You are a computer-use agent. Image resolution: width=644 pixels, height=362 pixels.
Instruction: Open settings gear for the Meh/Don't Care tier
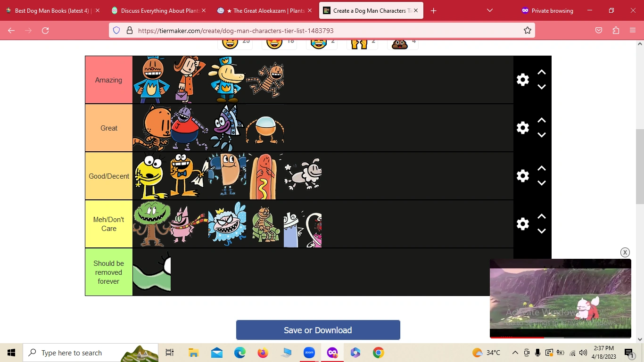[x=522, y=223]
